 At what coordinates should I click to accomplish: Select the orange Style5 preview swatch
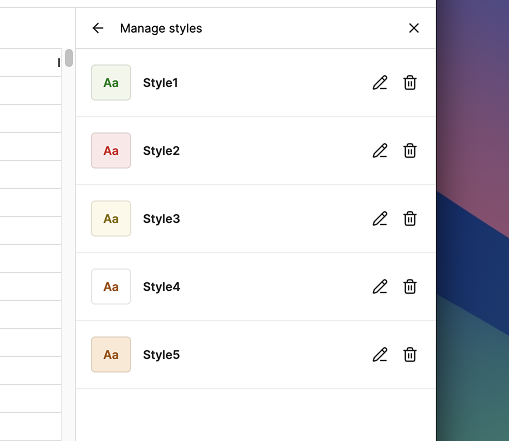click(x=111, y=355)
